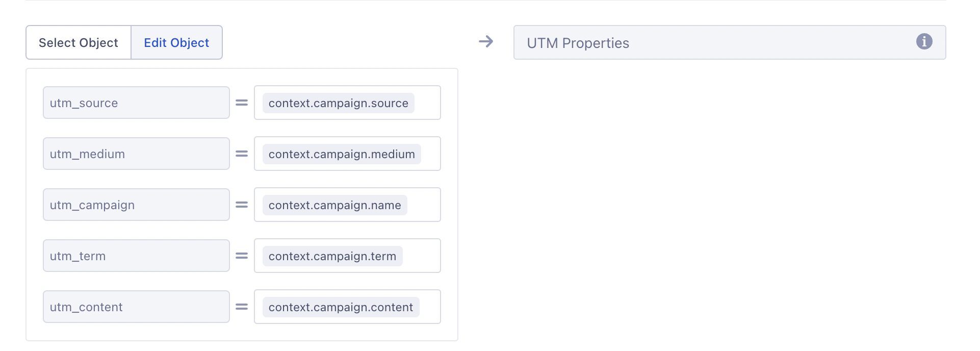This screenshot has width=980, height=351.
Task: Click the utm_source key field
Action: [136, 103]
